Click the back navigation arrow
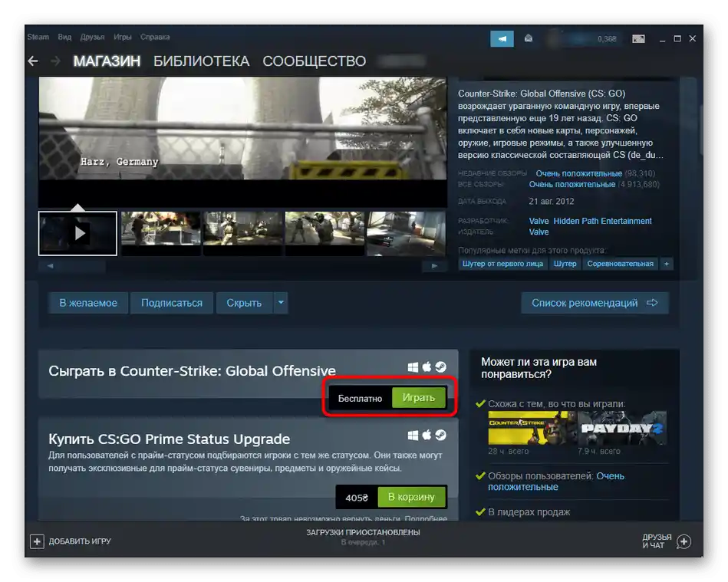 pos(33,61)
